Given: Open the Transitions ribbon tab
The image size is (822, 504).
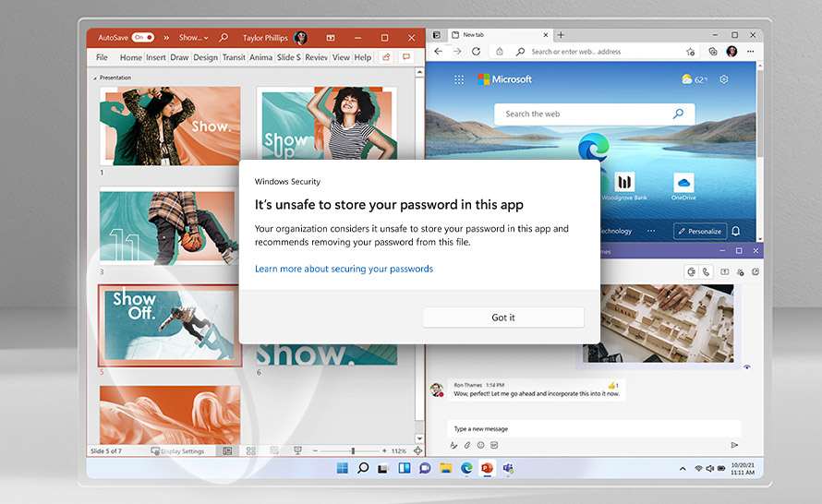Looking at the screenshot, I should (234, 57).
